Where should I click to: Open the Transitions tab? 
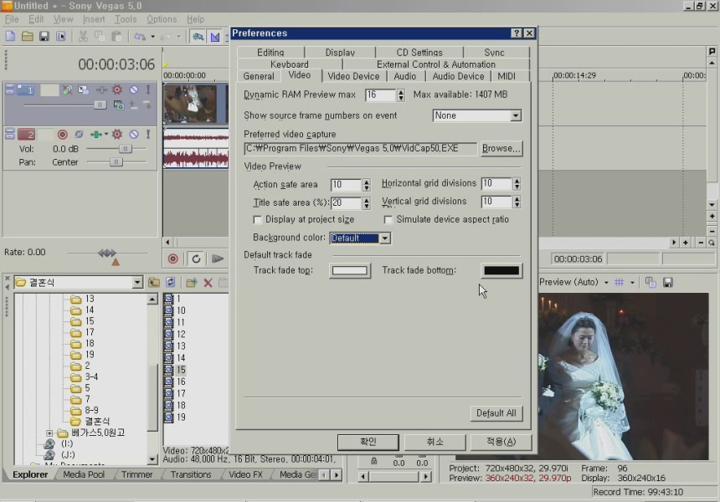click(x=190, y=474)
